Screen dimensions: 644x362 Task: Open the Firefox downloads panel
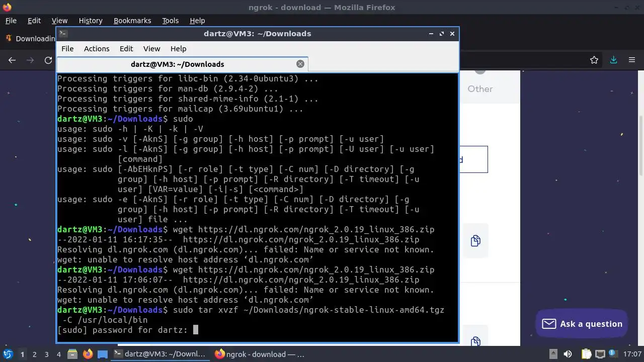pyautogui.click(x=613, y=60)
